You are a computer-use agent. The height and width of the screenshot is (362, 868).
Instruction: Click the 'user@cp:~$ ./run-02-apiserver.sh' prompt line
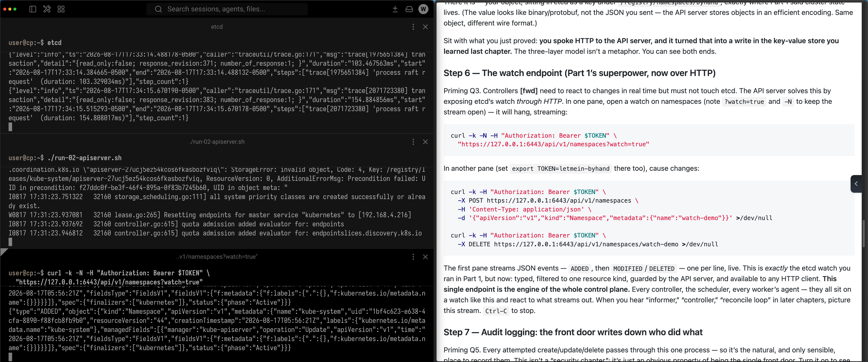tap(65, 158)
